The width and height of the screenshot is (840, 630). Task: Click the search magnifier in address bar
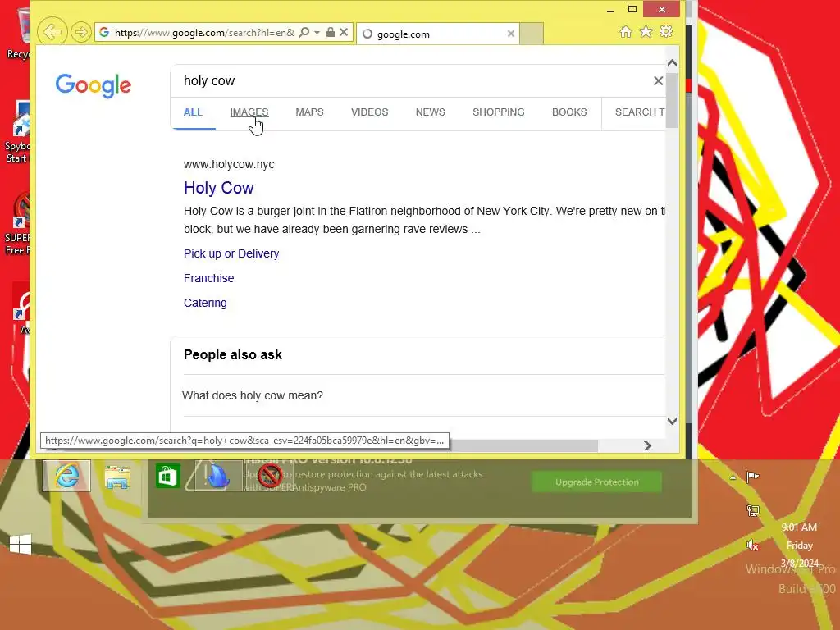(304, 32)
